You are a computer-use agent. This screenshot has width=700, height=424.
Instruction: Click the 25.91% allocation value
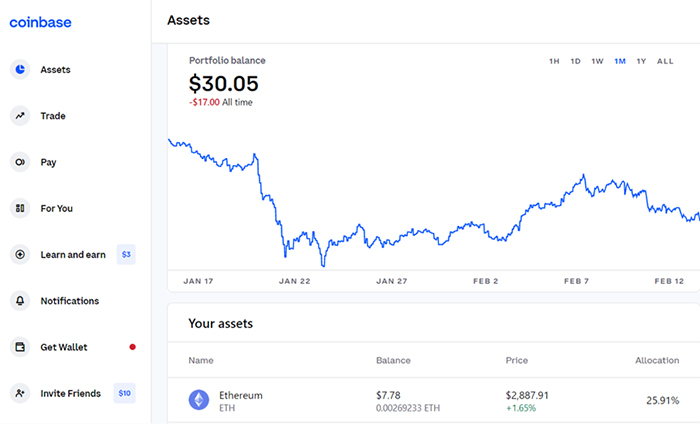pyautogui.click(x=662, y=400)
